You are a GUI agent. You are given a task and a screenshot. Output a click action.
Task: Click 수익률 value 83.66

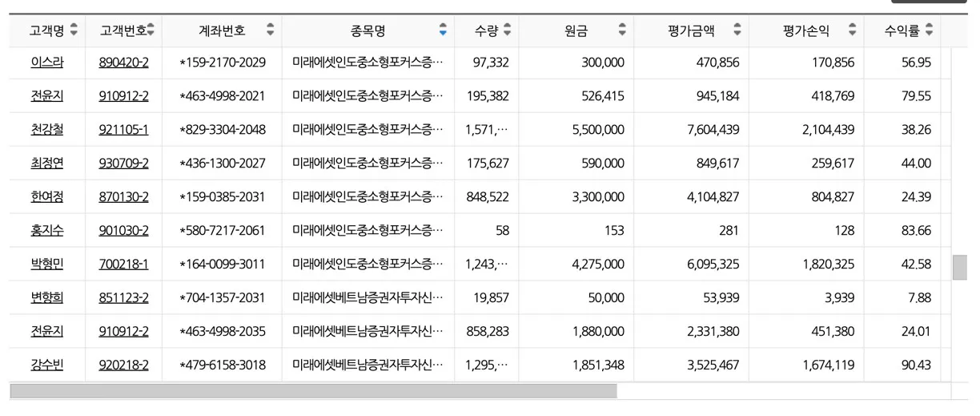916,230
